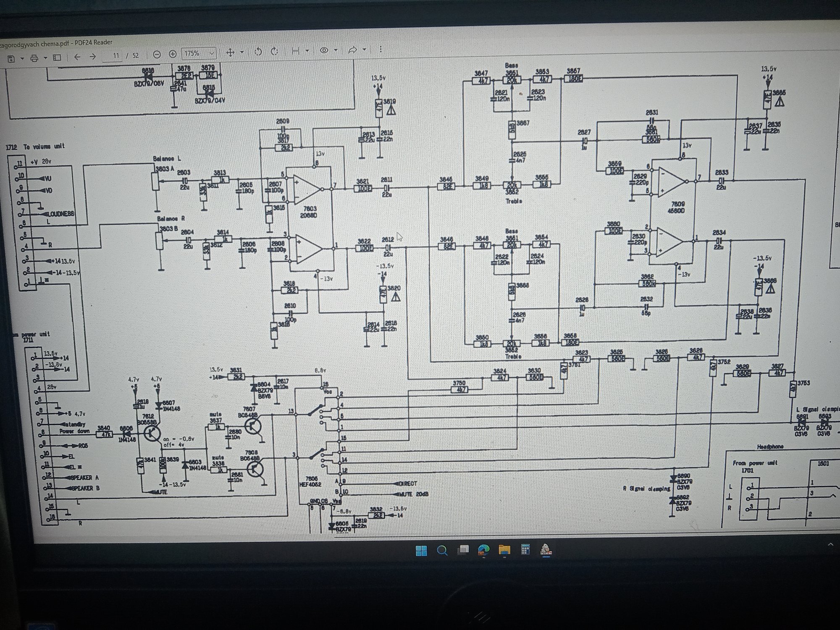Viewport: 840px width, 630px height.
Task: Select the pan/move tool icon
Action: (x=230, y=52)
